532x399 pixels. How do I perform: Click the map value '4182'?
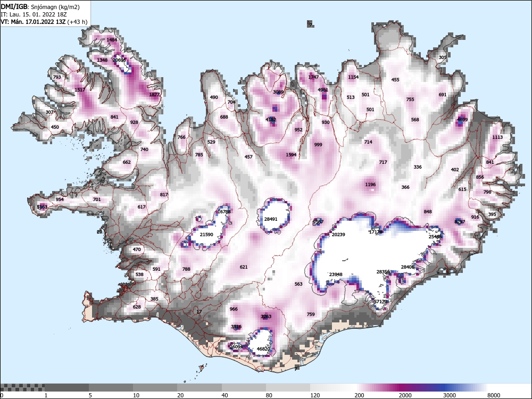tap(271, 120)
